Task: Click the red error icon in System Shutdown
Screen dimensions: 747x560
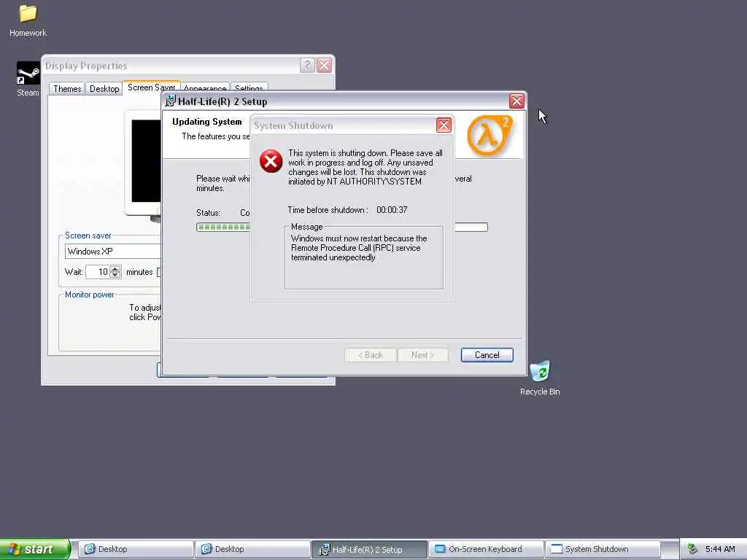Action: tap(271, 161)
